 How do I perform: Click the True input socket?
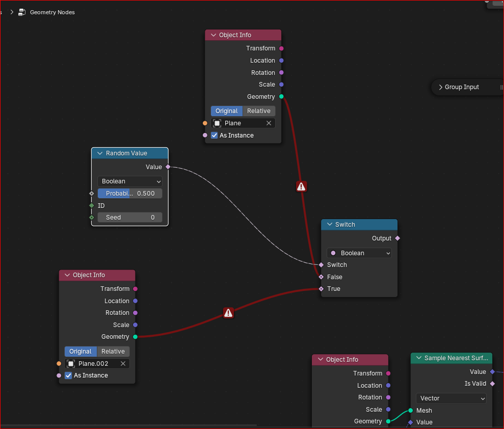click(321, 288)
